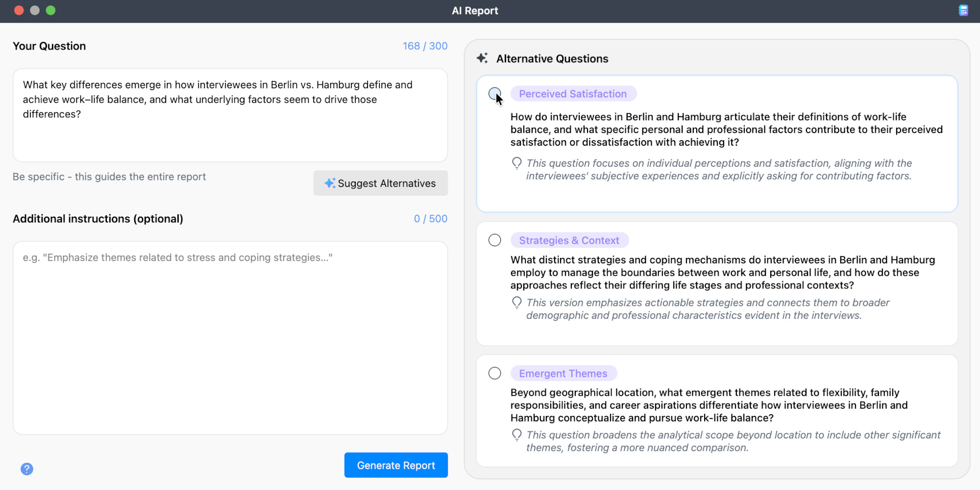Click the Generate Report button
Image resolution: width=980 pixels, height=490 pixels.
[396, 465]
